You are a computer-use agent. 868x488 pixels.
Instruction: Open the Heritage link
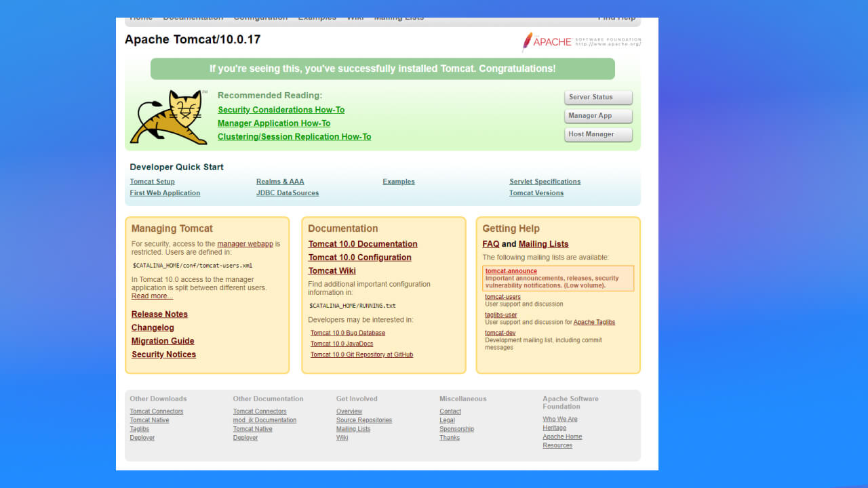click(x=554, y=428)
